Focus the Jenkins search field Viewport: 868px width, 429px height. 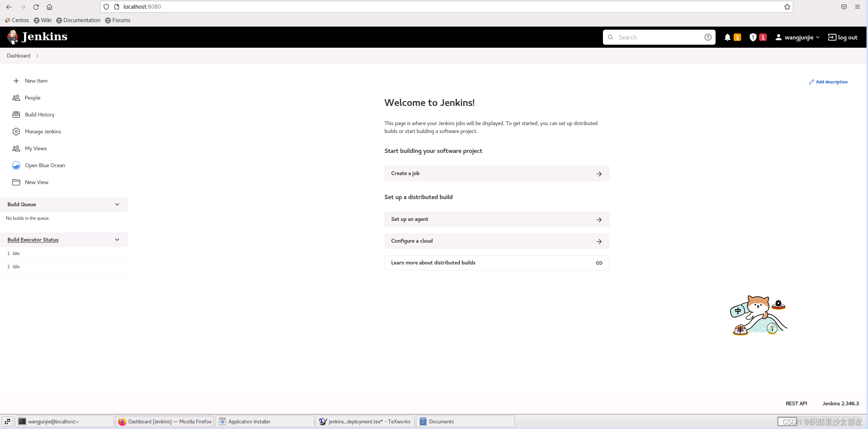click(x=659, y=37)
